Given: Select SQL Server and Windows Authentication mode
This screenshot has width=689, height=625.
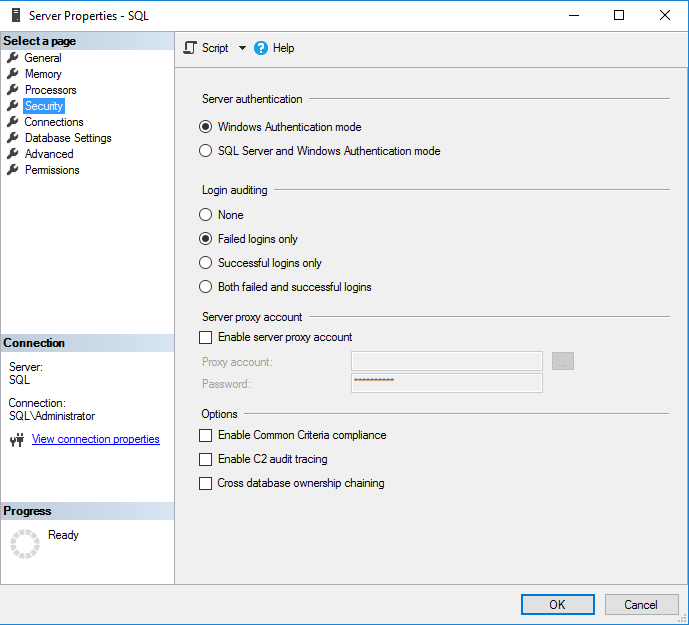Looking at the screenshot, I should tap(319, 151).
